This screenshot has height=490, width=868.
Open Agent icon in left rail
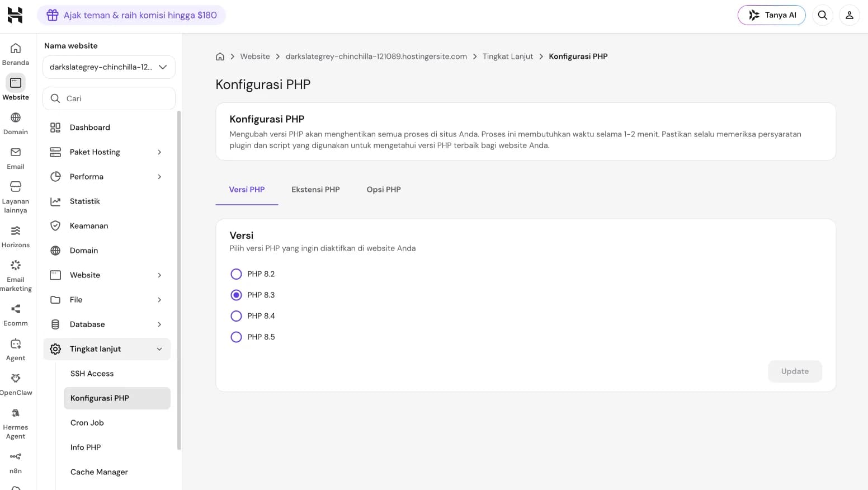click(x=16, y=343)
